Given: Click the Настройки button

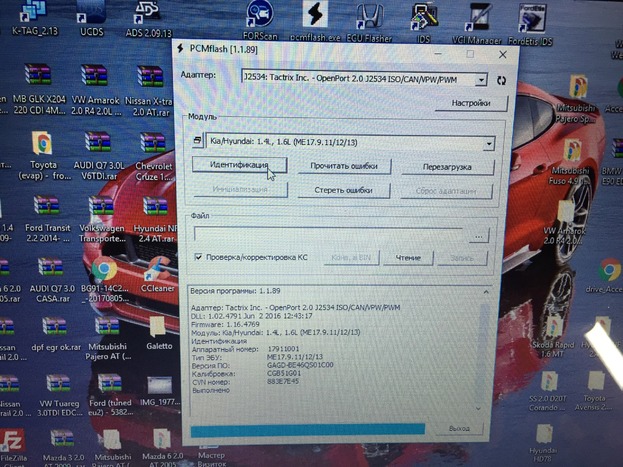Looking at the screenshot, I should coord(469,102).
